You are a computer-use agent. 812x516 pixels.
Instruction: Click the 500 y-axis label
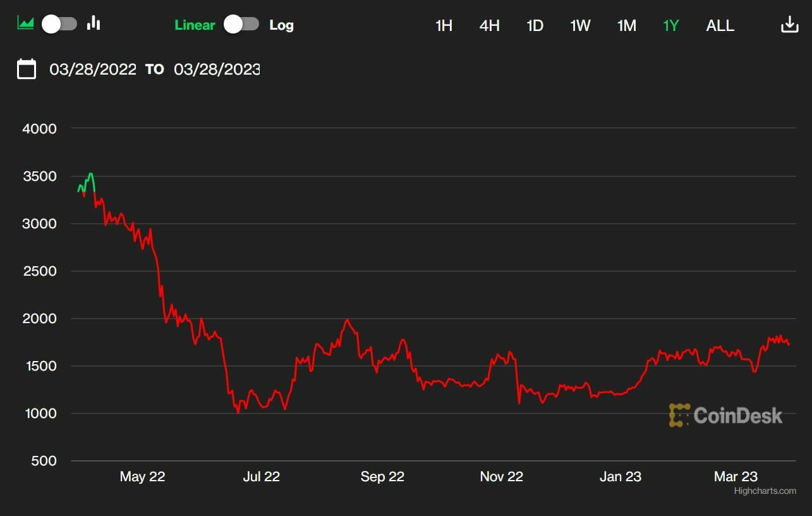click(x=44, y=461)
